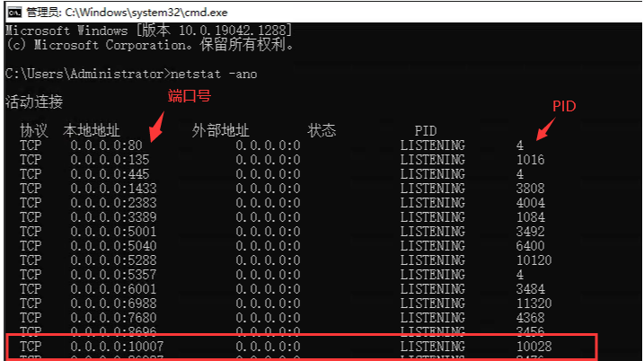Image resolution: width=644 pixels, height=361 pixels.
Task: Click the '活动连接' heading
Action: [x=34, y=101]
